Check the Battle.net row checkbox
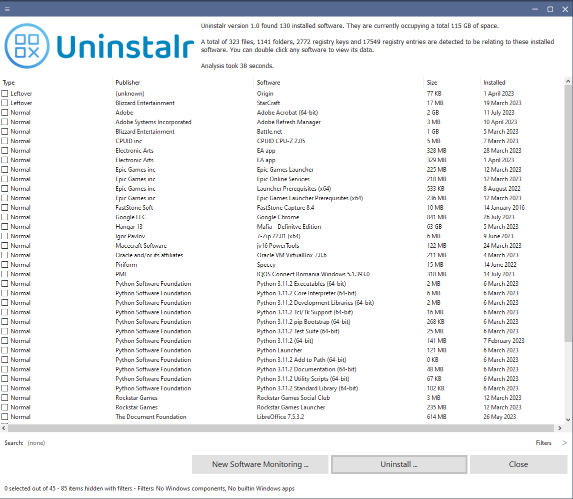 (x=5, y=132)
